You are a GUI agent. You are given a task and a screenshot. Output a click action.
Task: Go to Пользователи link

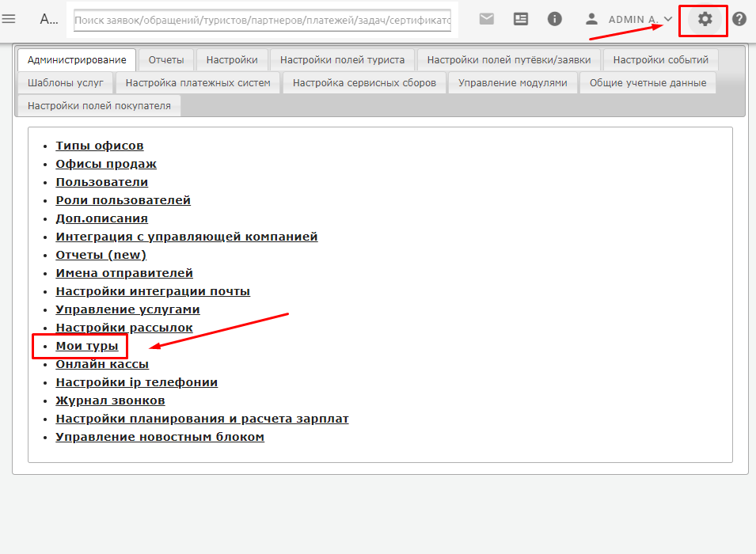102,182
